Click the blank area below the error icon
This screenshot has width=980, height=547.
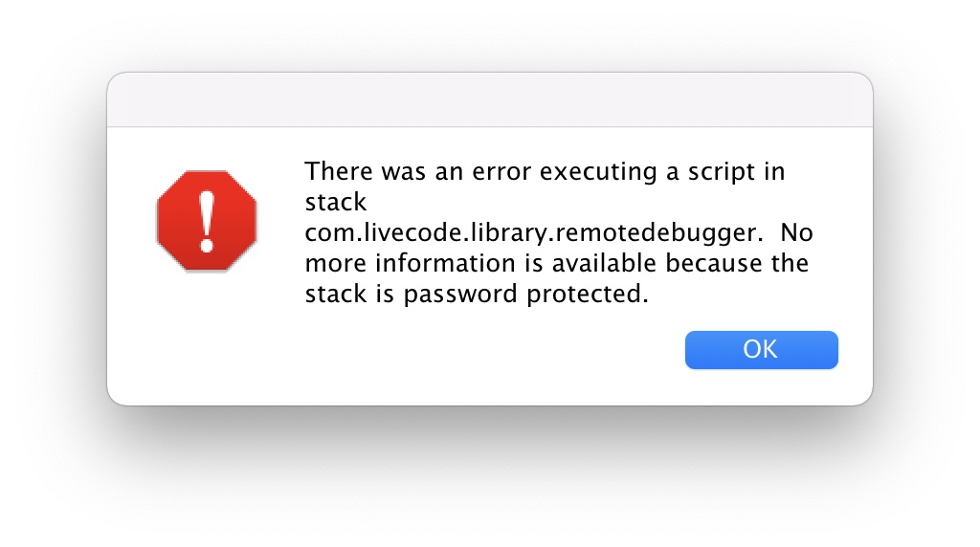[x=207, y=335]
